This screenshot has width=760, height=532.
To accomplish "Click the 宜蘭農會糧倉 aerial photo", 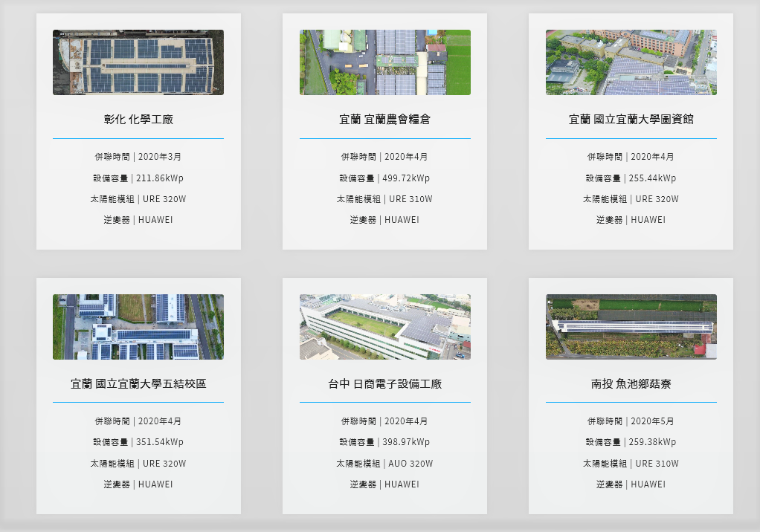I will [384, 62].
